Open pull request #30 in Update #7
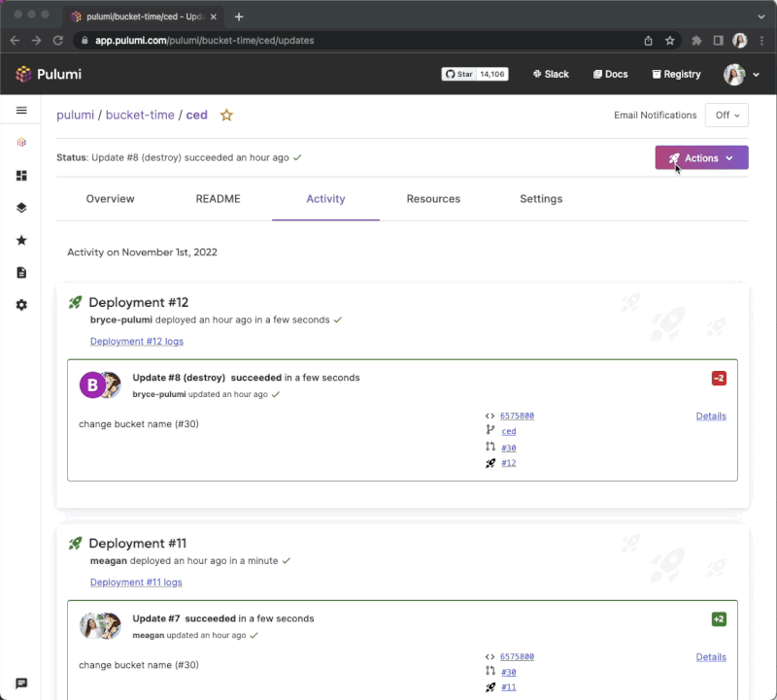Viewport: 777px width, 700px height. point(508,672)
